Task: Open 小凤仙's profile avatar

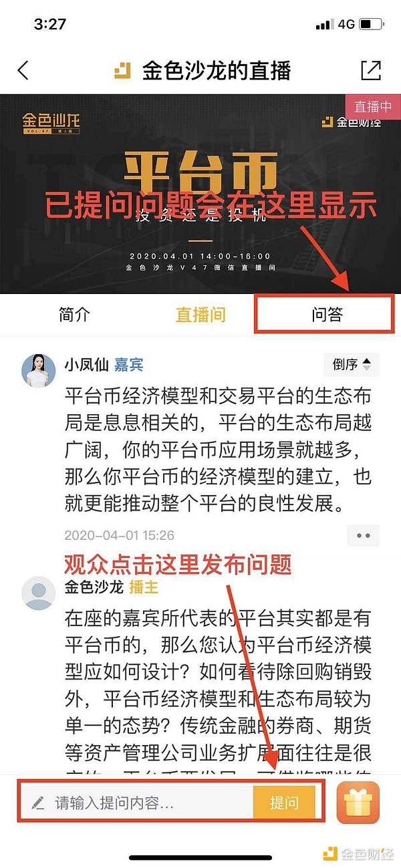Action: pyautogui.click(x=39, y=370)
